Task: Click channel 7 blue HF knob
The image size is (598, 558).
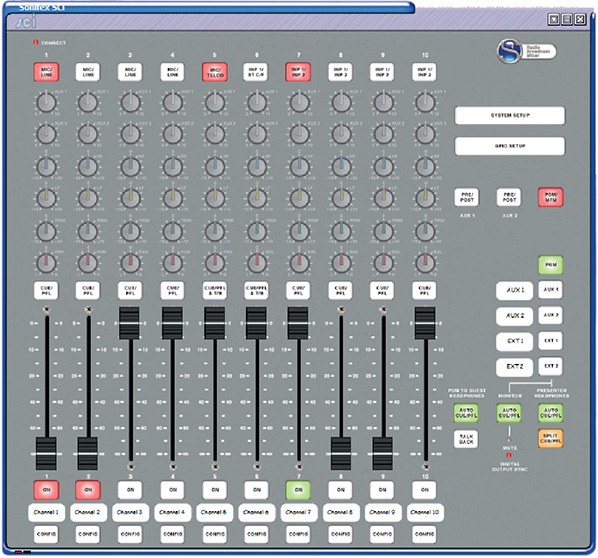Action: (x=299, y=167)
